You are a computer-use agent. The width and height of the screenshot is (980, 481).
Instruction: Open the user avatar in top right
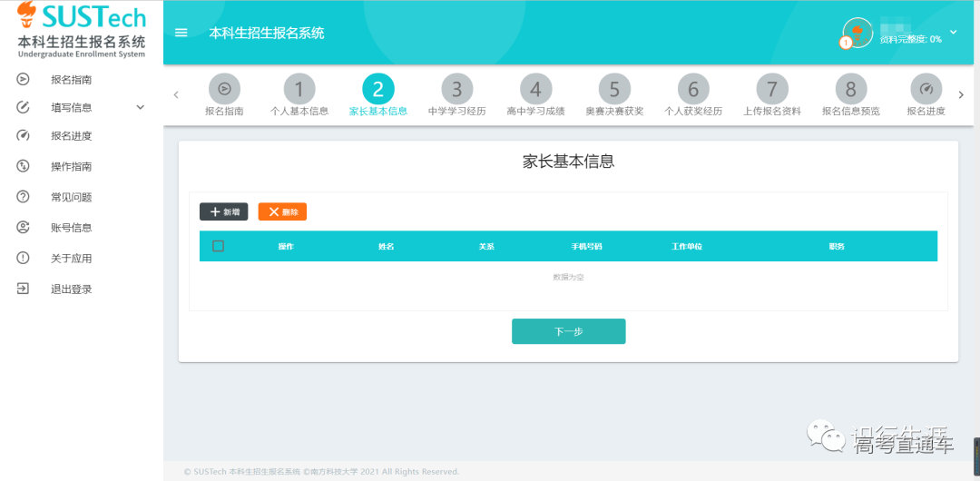[x=857, y=33]
